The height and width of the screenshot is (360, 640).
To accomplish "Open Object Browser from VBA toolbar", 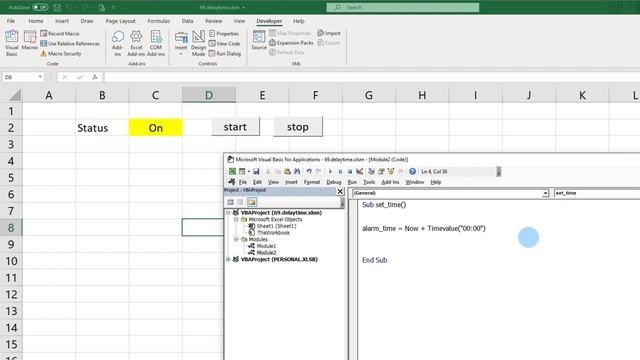I will point(391,171).
